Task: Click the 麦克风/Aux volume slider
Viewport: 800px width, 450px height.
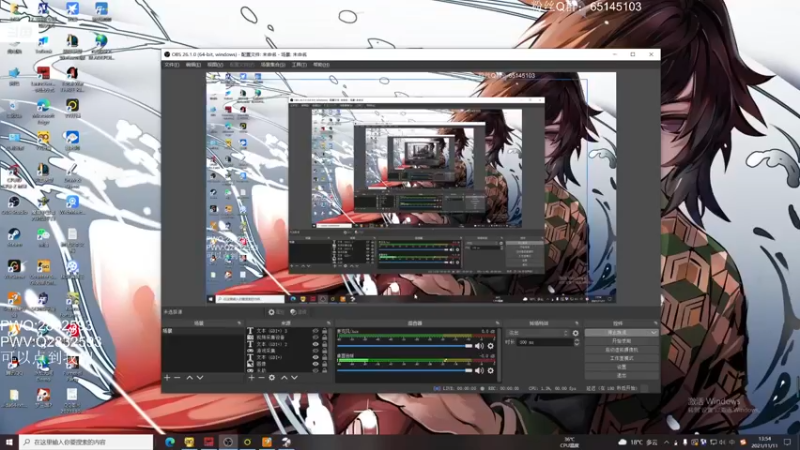Action: pyautogui.click(x=405, y=346)
